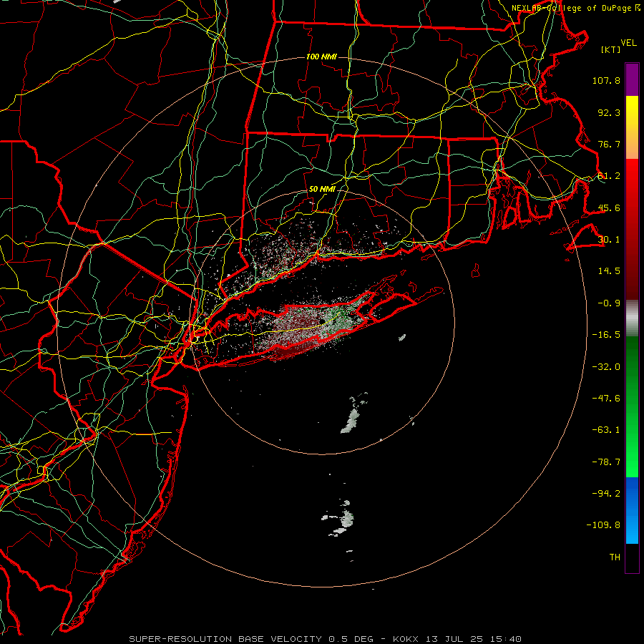This screenshot has height=644, width=644.
Task: Click the 76.7 velocity legend value
Action: point(609,144)
